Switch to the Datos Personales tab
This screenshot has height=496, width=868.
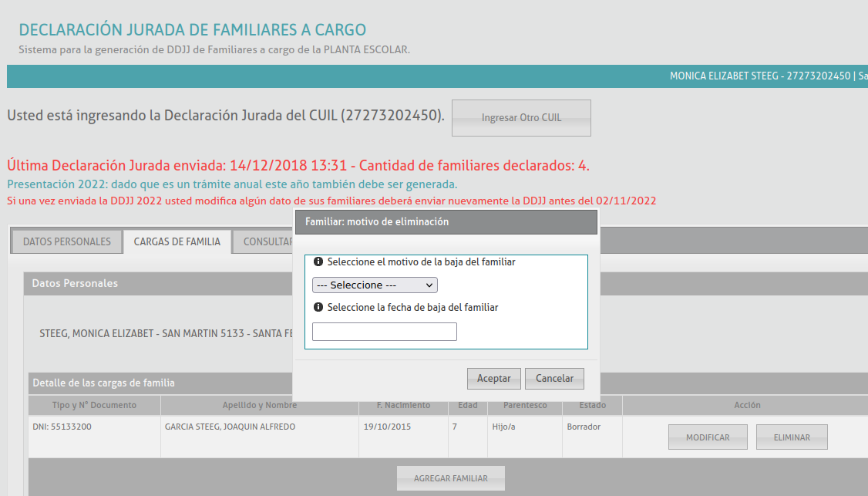(x=67, y=241)
